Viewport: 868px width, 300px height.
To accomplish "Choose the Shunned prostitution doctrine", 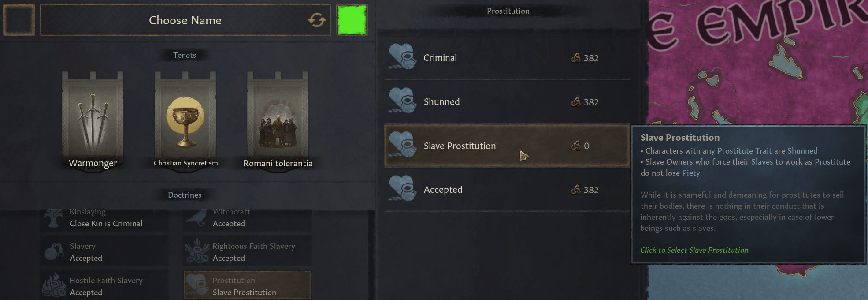I will [x=507, y=102].
